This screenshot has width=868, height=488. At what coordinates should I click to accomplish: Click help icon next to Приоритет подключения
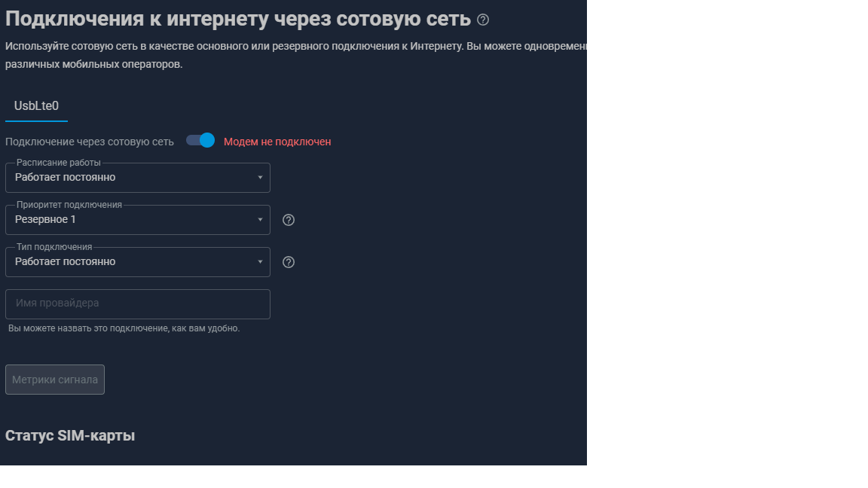pyautogui.click(x=289, y=220)
